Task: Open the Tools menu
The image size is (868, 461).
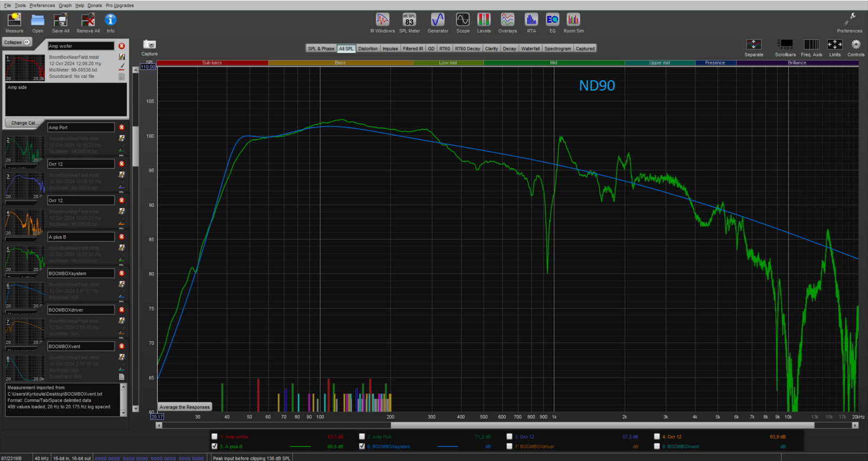Action: click(x=20, y=5)
